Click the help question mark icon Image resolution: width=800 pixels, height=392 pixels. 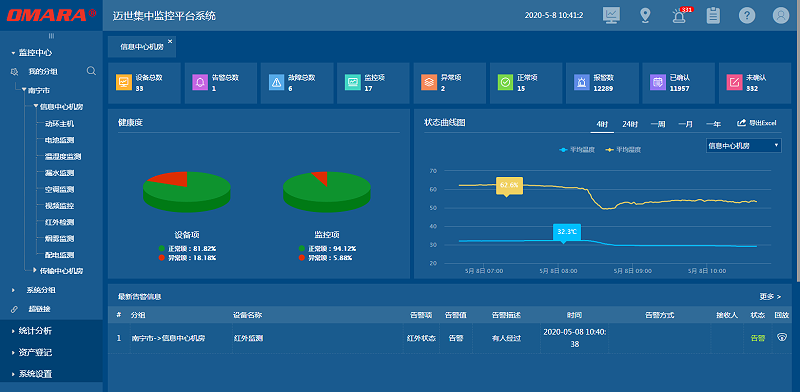(747, 15)
